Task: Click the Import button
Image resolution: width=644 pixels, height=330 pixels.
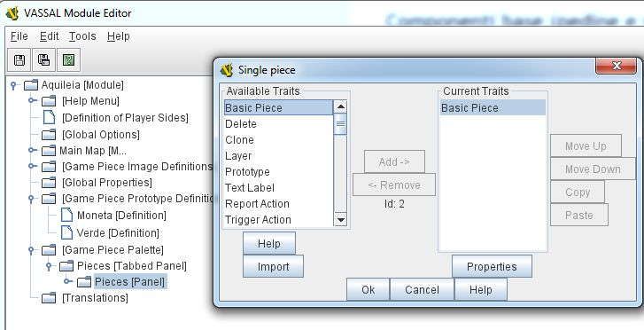Action: click(x=273, y=267)
